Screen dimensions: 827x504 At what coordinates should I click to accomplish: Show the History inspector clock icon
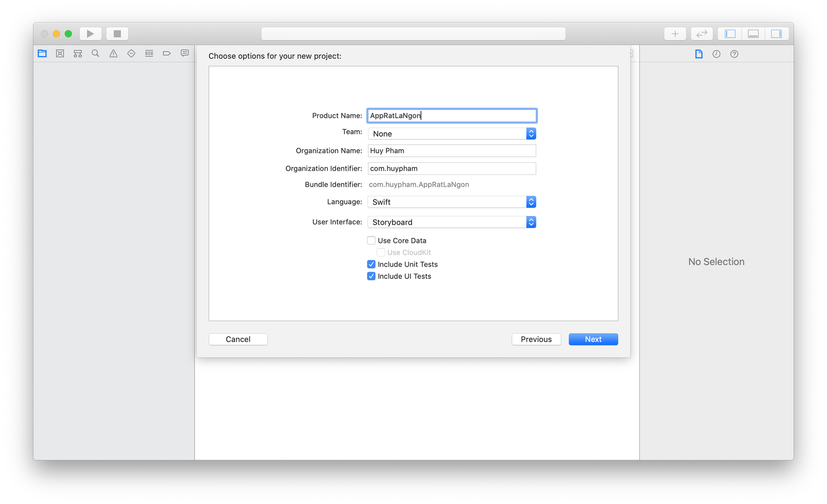(x=716, y=54)
